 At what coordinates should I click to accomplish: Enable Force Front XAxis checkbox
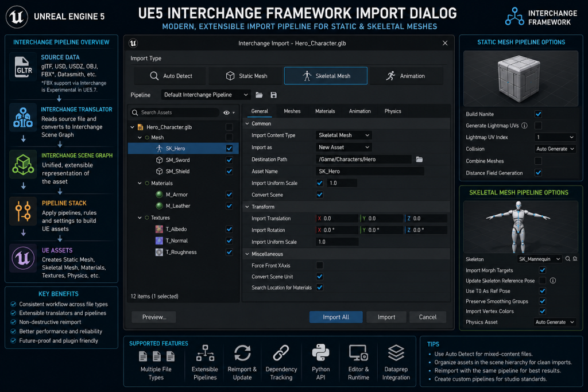tap(319, 265)
